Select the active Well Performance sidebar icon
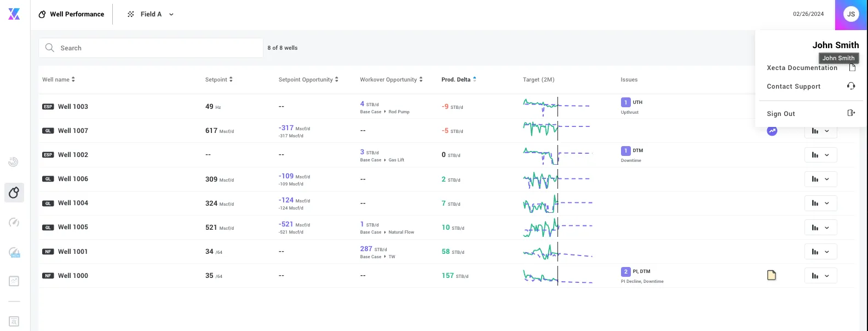868x331 pixels. click(x=14, y=193)
